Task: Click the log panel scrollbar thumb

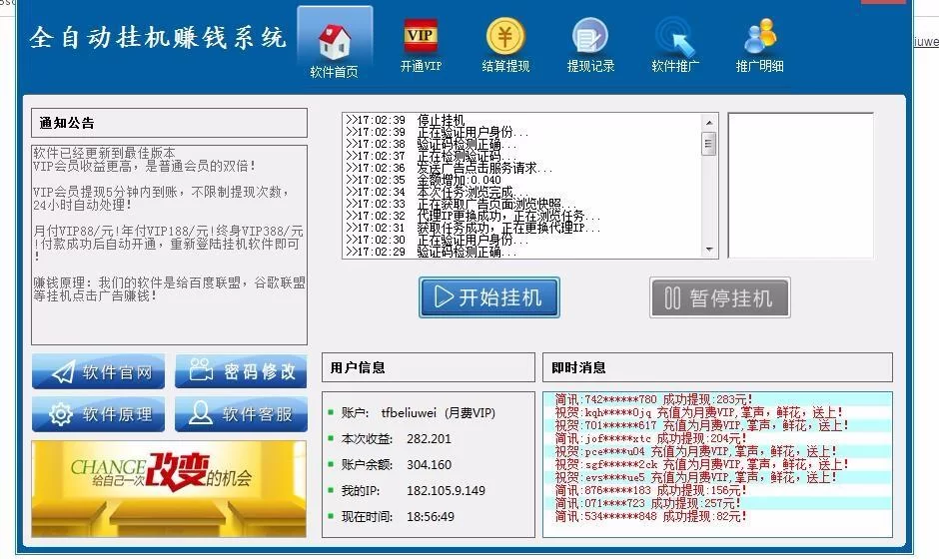Action: tap(709, 144)
